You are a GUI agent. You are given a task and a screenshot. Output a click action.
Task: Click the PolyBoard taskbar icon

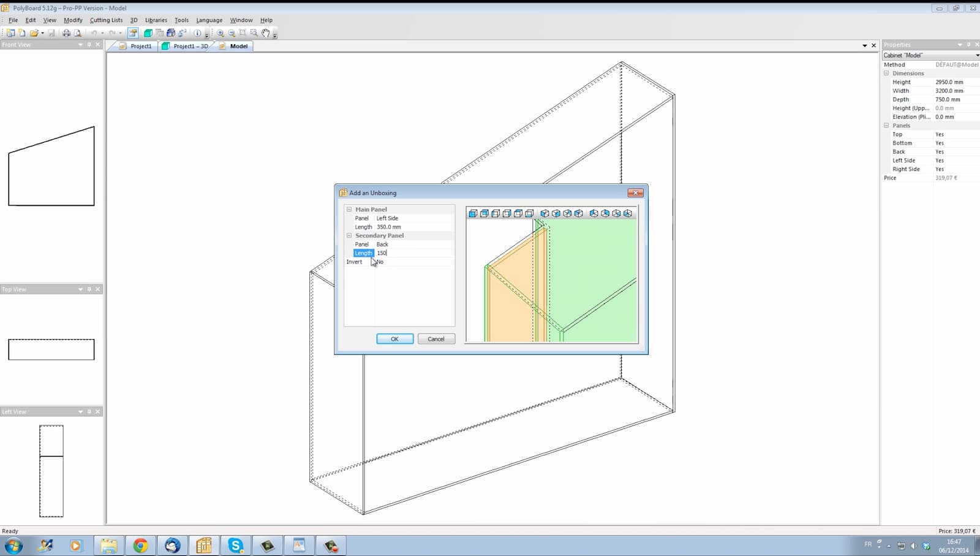click(204, 546)
